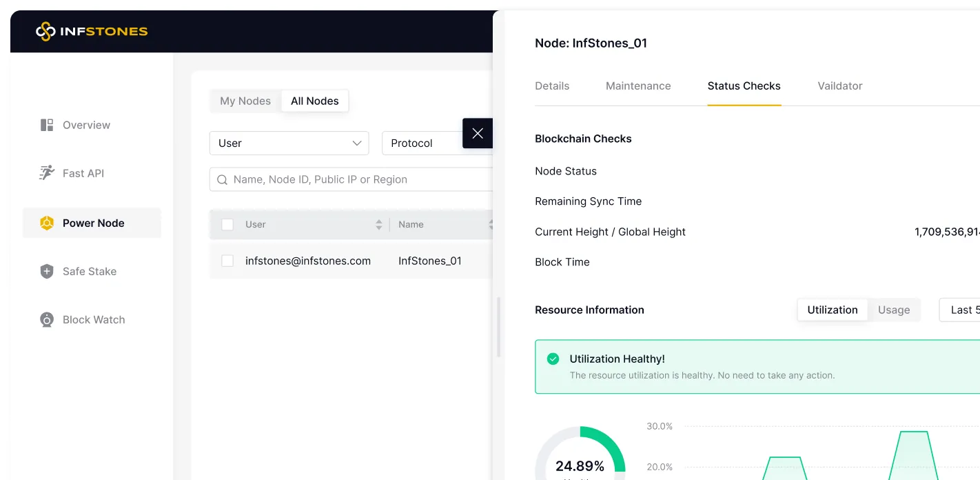This screenshot has width=980, height=480.
Task: Open the Details tab
Action: coord(552,86)
